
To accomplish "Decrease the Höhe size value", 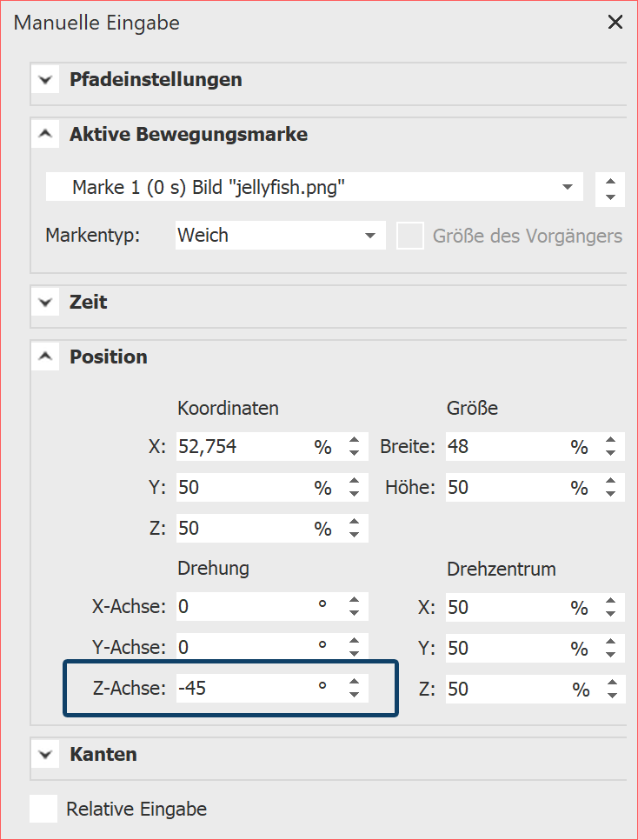I will pyautogui.click(x=611, y=494).
